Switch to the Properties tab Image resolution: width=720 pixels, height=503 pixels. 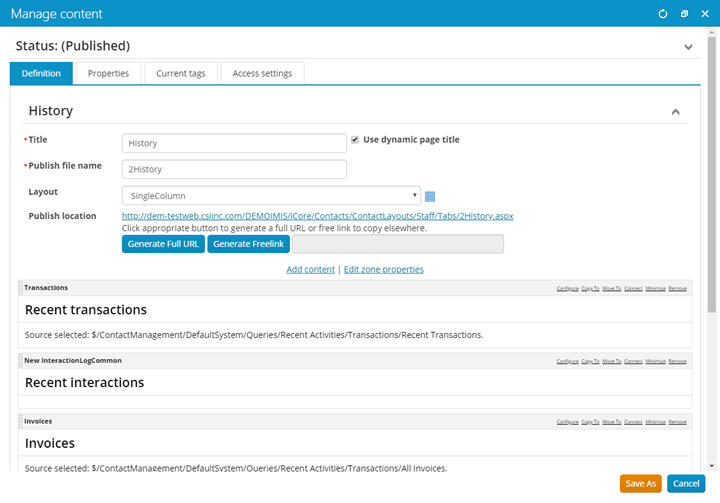point(108,73)
